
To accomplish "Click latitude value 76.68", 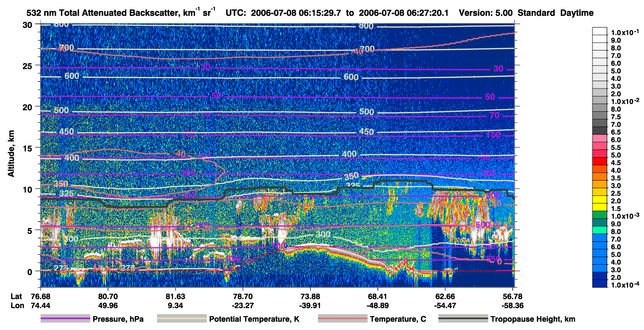I will (40, 297).
